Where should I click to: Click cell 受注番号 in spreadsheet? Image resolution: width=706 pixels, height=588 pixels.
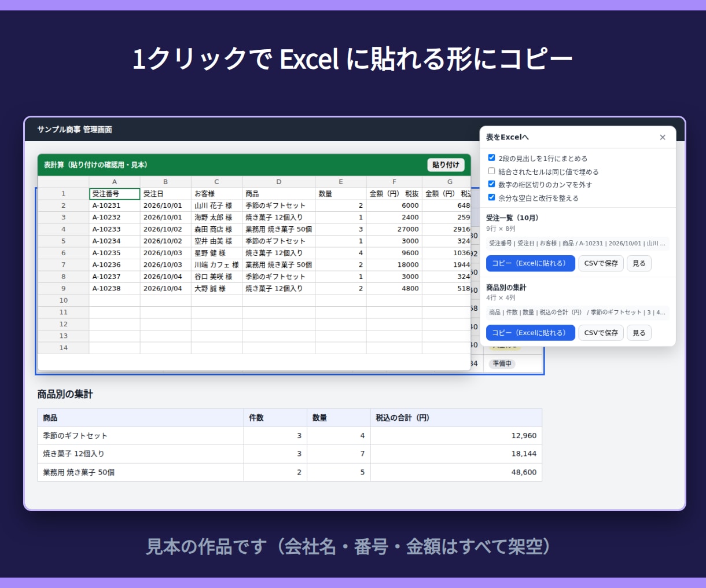[x=115, y=194]
